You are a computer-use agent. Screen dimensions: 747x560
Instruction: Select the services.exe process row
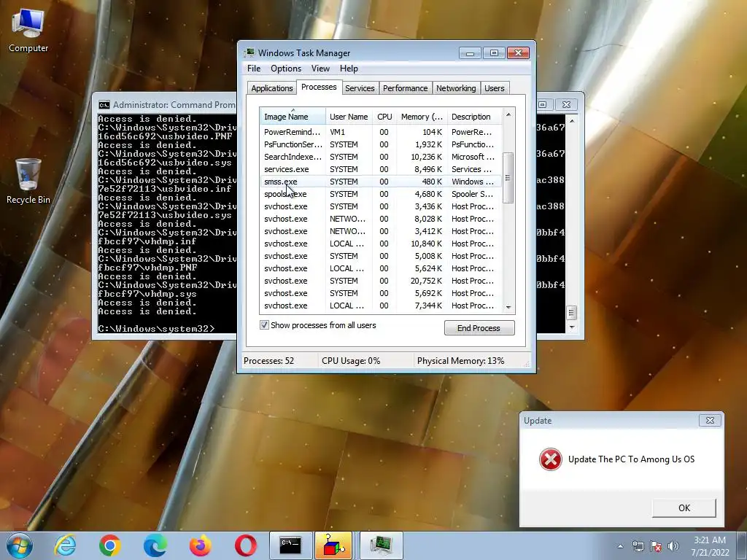(381, 169)
